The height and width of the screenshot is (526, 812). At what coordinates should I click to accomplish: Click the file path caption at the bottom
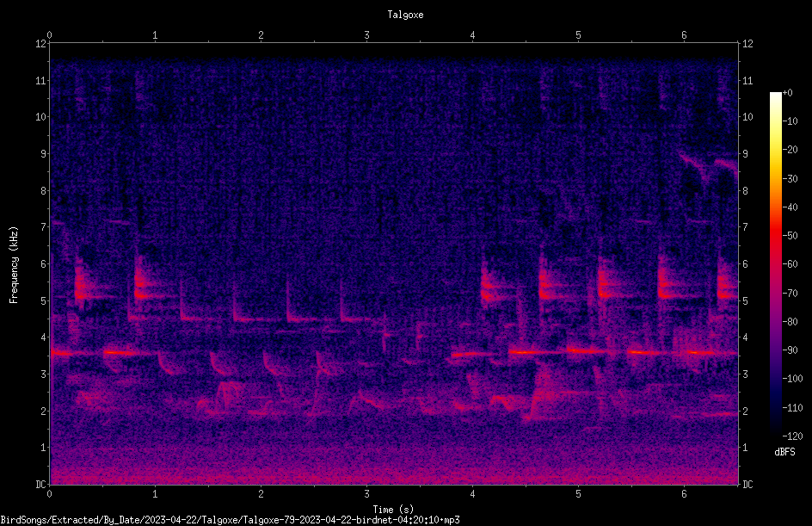(x=230, y=520)
